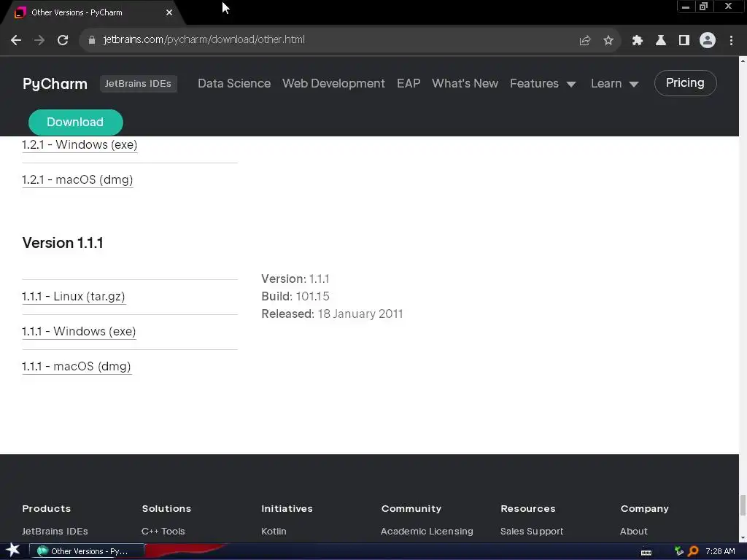The height and width of the screenshot is (560, 747).
Task: Open Kotlin footer link
Action: [274, 531]
